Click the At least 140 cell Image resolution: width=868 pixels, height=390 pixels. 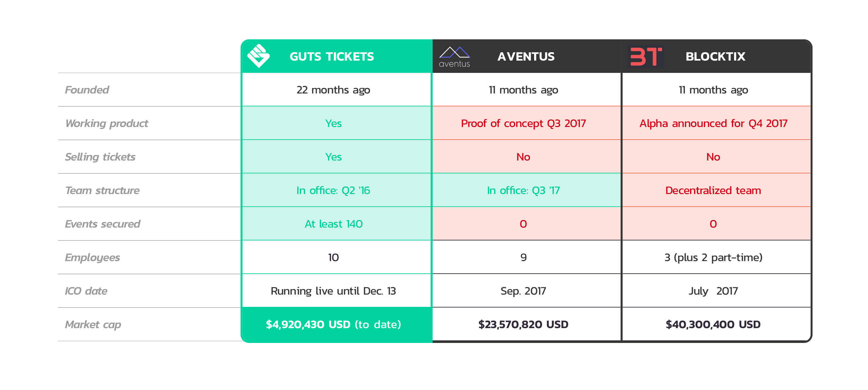tap(337, 224)
